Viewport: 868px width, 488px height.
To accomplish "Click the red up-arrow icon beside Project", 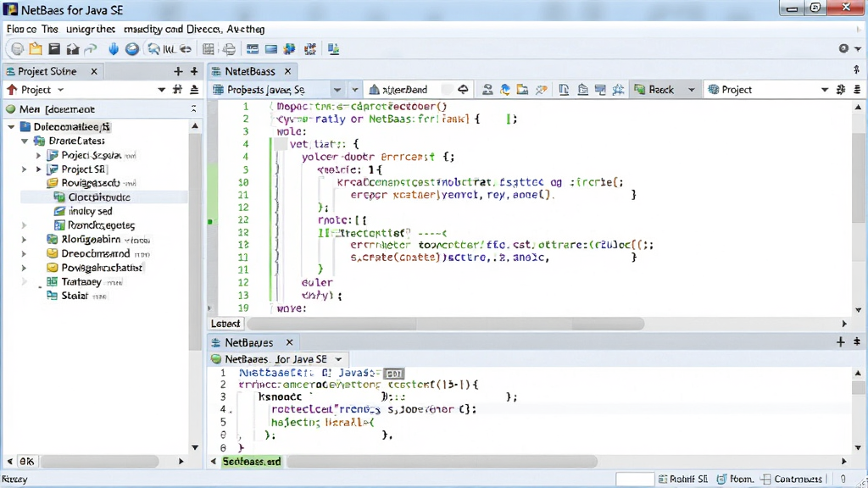I will click(x=12, y=89).
